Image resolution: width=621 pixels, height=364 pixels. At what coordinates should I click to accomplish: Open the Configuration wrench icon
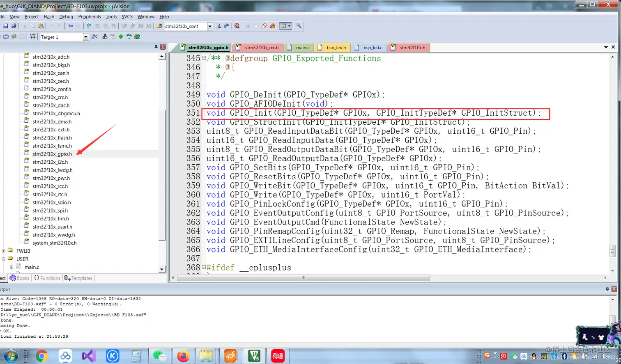(299, 26)
